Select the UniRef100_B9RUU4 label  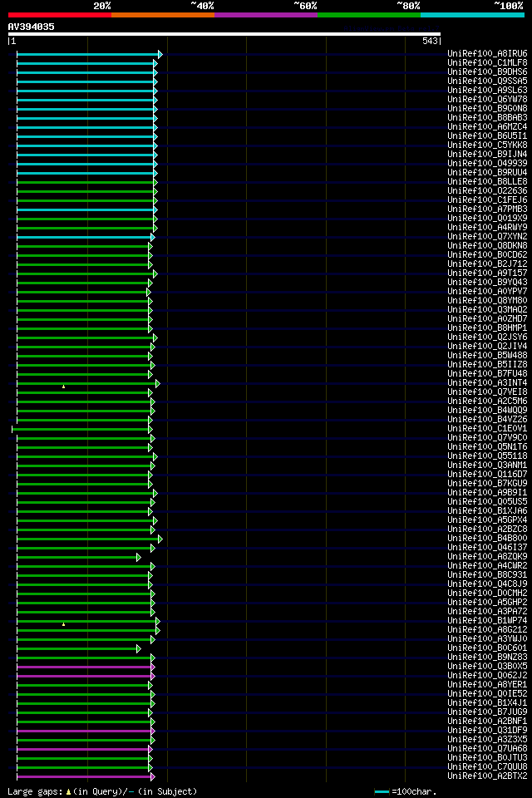point(487,173)
